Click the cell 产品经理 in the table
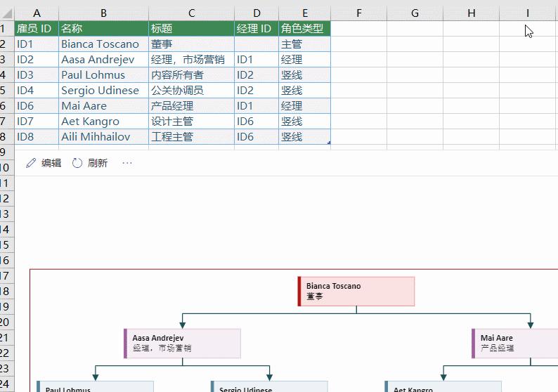Screen dimensions: 558x392 191,106
